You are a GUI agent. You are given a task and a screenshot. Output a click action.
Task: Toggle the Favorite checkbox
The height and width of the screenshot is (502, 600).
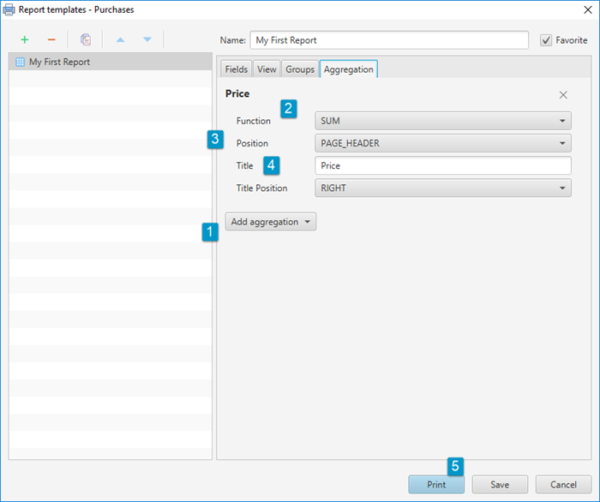(545, 40)
